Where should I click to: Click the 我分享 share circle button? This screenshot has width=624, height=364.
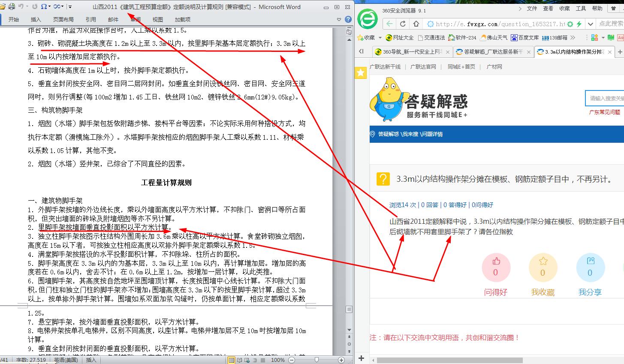(x=590, y=268)
